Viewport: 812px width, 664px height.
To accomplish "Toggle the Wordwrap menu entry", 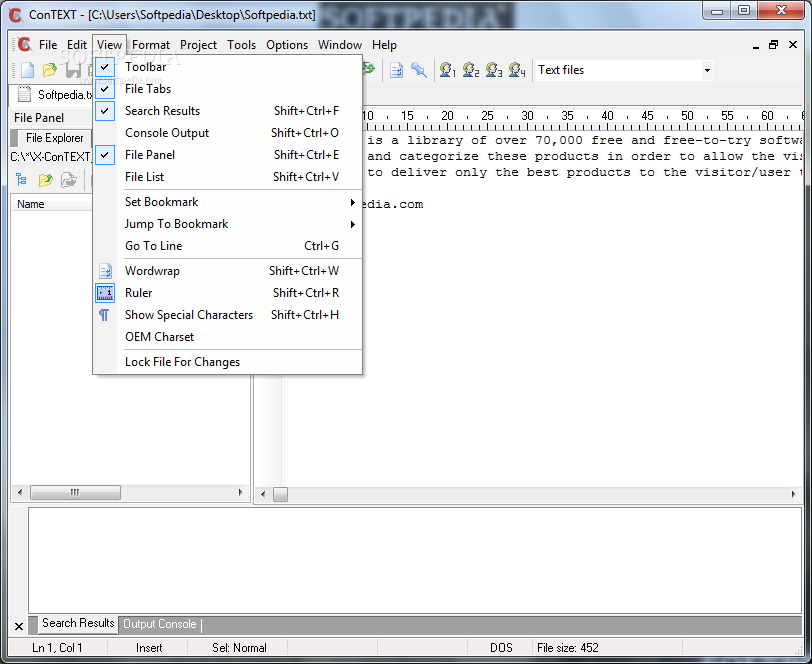I will [x=228, y=271].
